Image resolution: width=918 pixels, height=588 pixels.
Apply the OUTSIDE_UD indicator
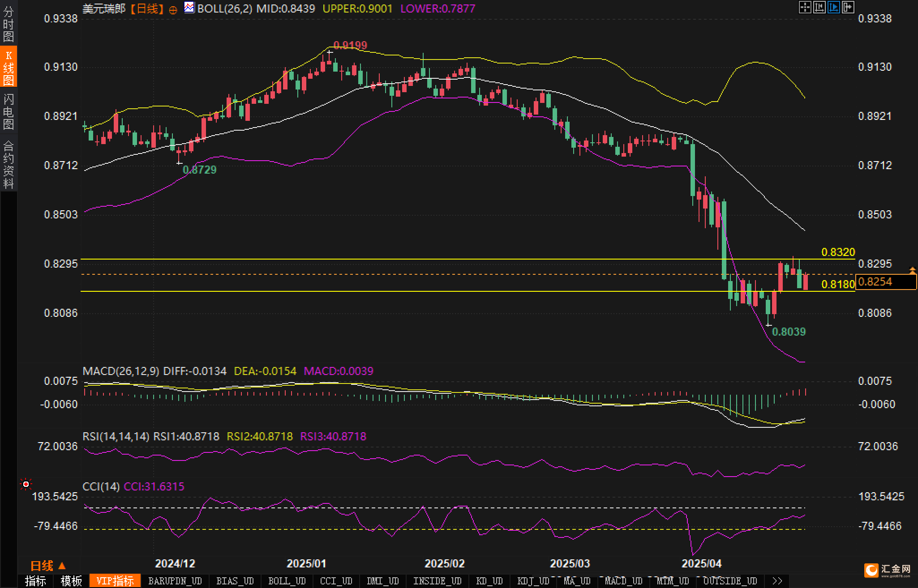pos(730,581)
